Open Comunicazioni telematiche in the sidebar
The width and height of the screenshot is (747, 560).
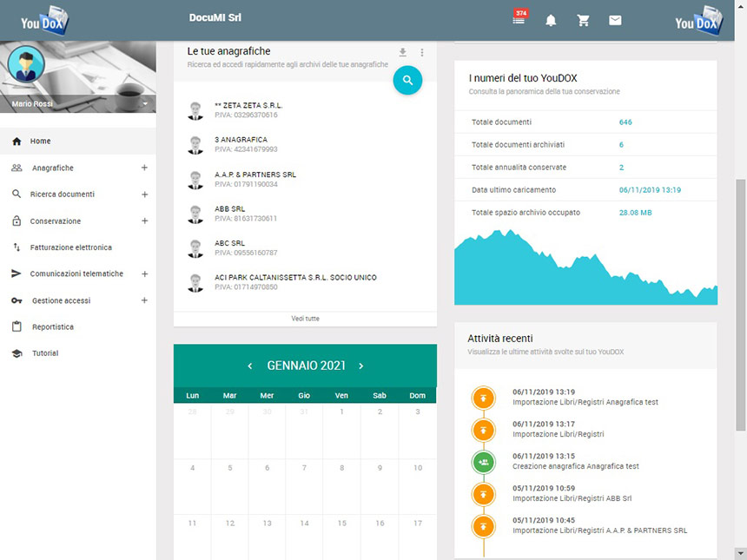click(76, 273)
